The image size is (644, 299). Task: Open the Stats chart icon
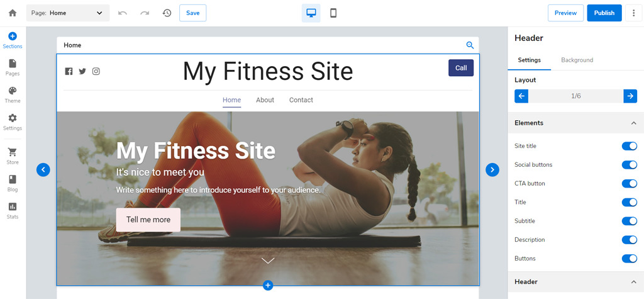pos(13,206)
